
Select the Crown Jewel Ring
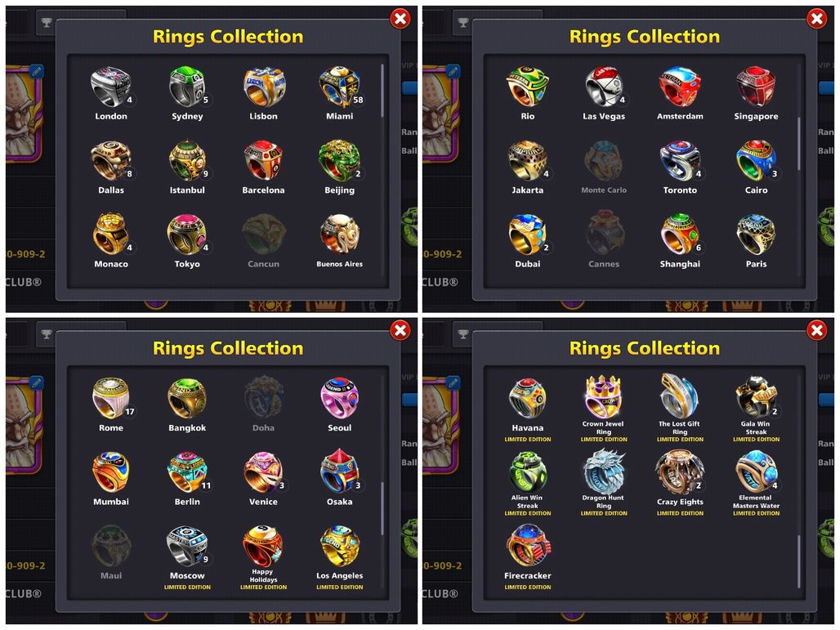coord(603,396)
